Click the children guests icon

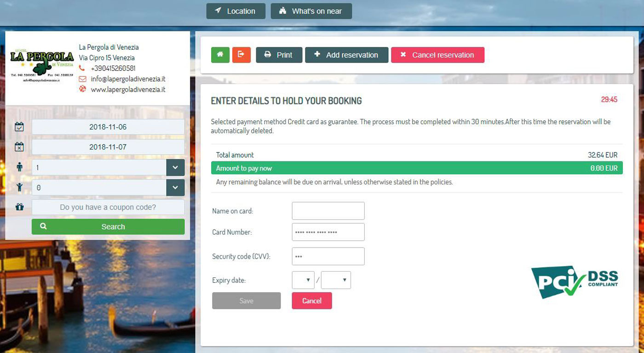point(19,187)
